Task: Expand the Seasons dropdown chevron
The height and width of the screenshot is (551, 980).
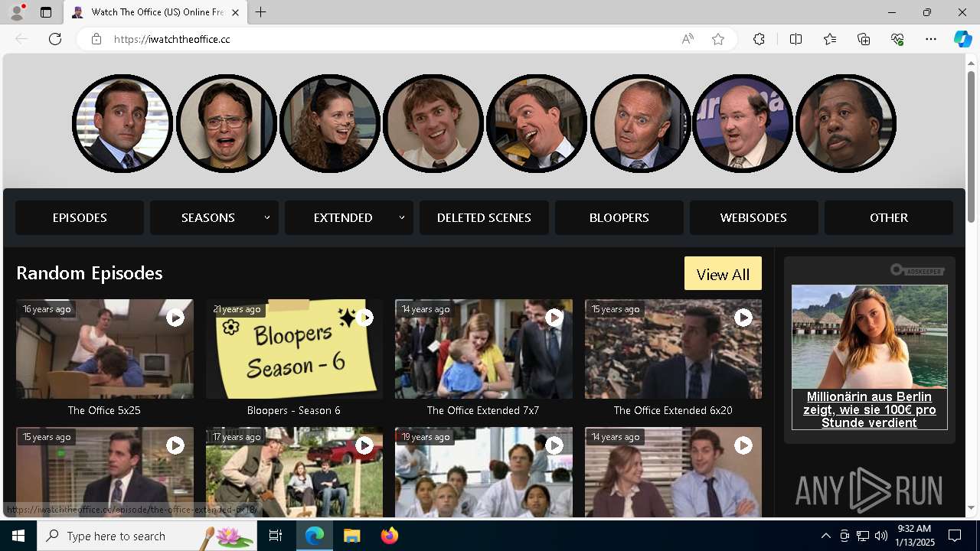Action: (x=267, y=217)
